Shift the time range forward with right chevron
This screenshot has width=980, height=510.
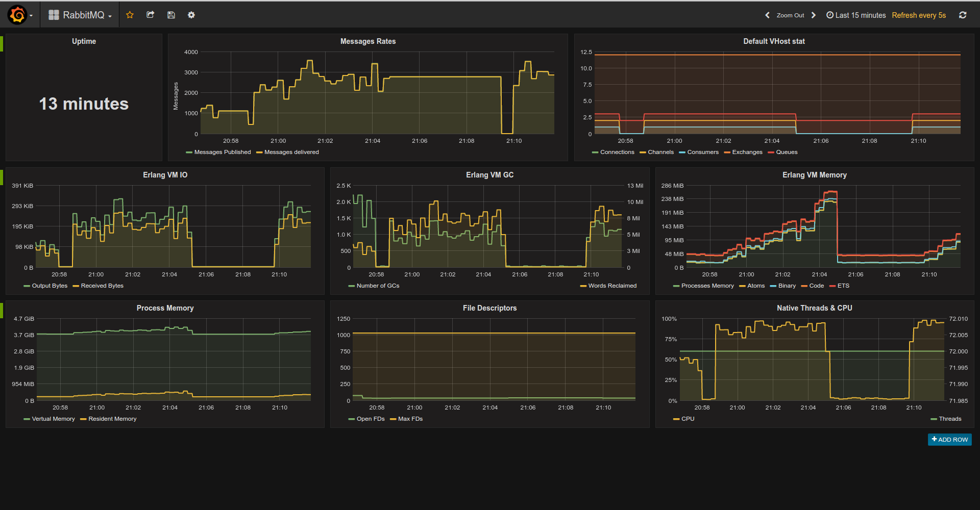tap(813, 15)
